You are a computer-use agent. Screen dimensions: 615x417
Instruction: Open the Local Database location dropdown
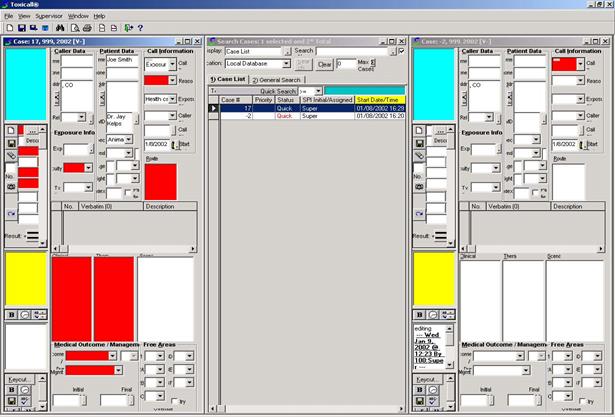pyautogui.click(x=285, y=63)
